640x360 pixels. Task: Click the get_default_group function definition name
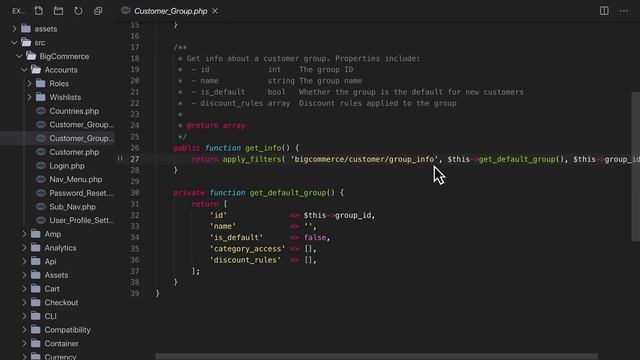(287, 193)
